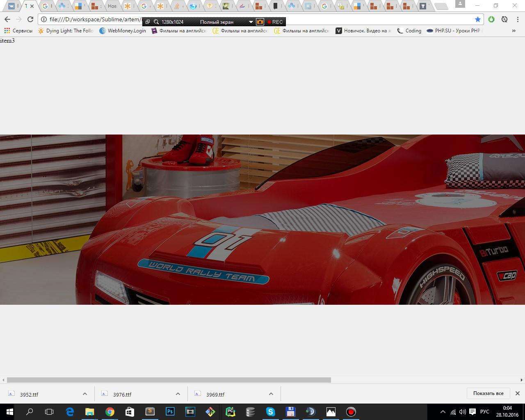This screenshot has width=525, height=420.
Task: Open the film strip video app on the taskbar
Action: [x=190, y=412]
